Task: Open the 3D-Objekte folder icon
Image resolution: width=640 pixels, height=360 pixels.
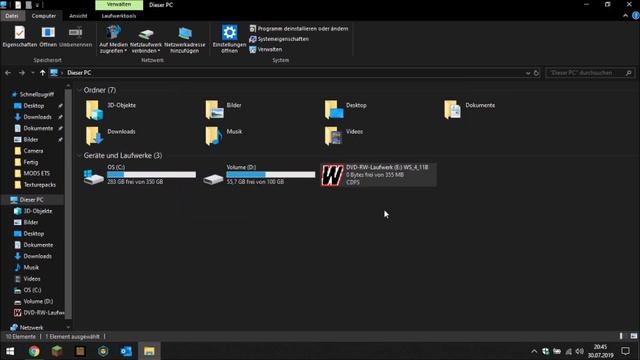Action: [x=94, y=110]
